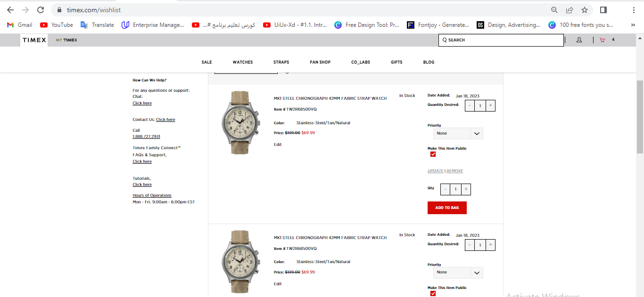The height and width of the screenshot is (297, 644).
Task: Show more bookmarks with the overflow chevron
Action: tap(633, 25)
